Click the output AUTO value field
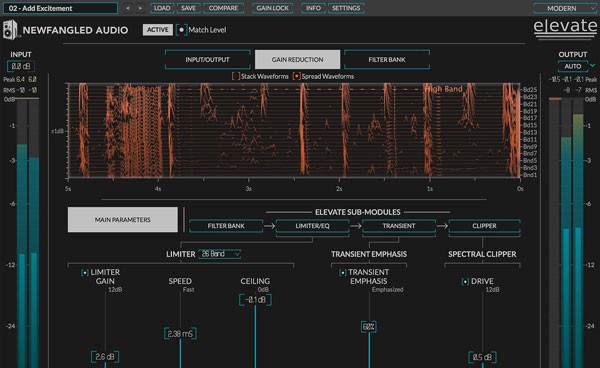The width and height of the screenshot is (600, 368). click(573, 66)
